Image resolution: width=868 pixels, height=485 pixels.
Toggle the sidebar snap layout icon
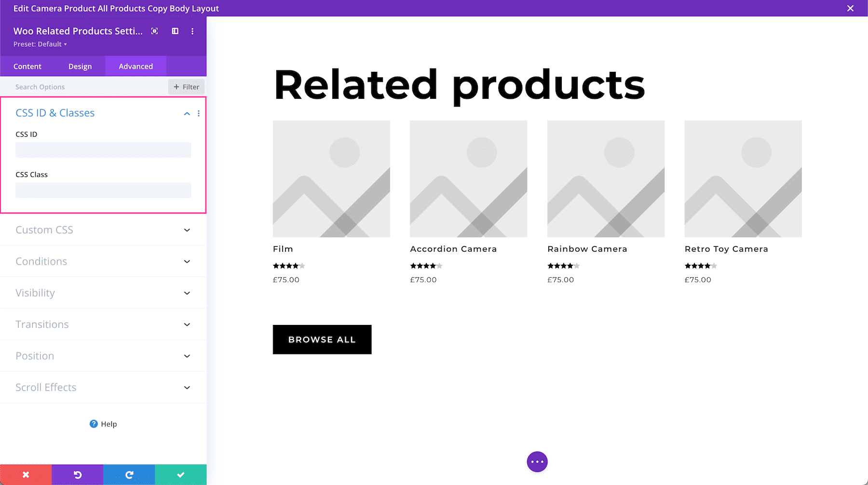(175, 31)
